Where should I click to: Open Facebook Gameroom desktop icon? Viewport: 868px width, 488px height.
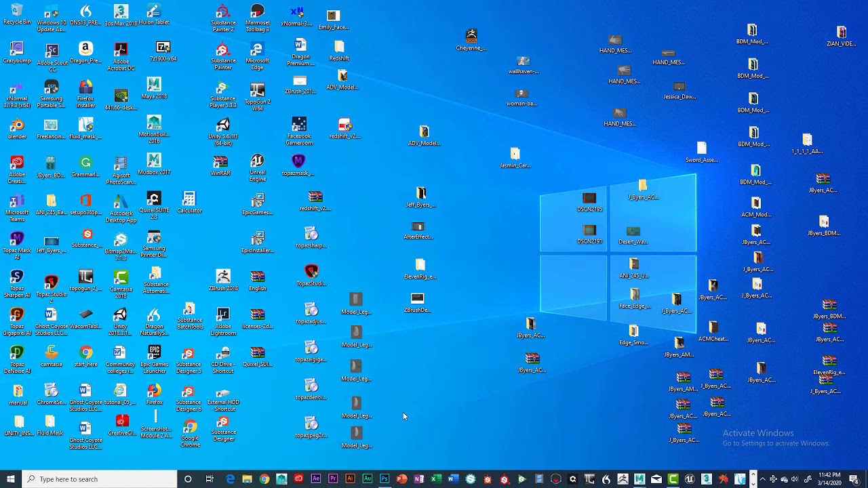(x=299, y=131)
